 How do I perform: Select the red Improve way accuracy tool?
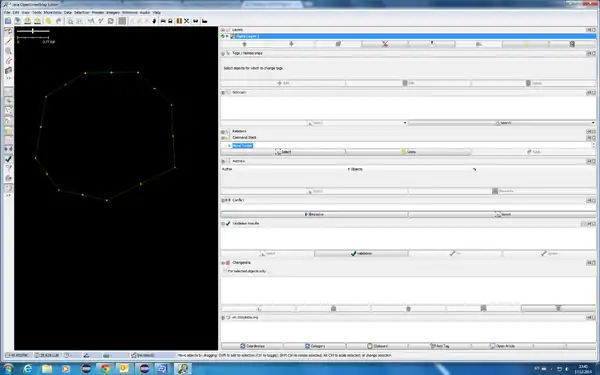click(8, 60)
